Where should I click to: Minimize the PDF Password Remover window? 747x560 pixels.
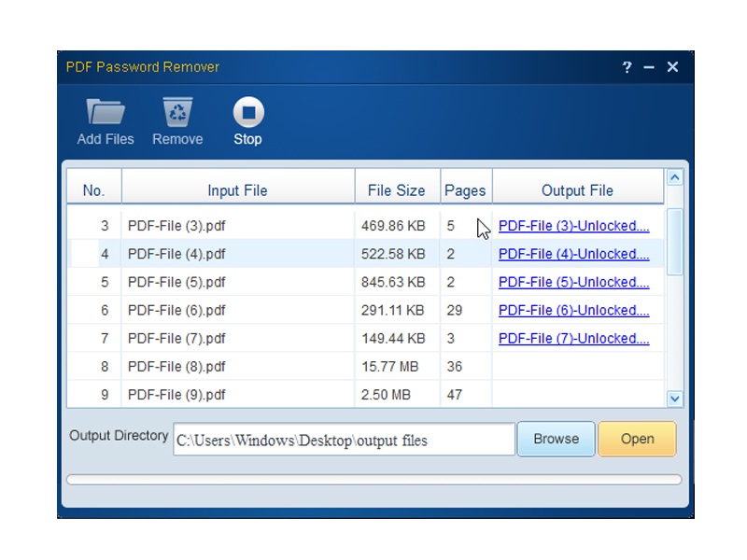coord(649,67)
